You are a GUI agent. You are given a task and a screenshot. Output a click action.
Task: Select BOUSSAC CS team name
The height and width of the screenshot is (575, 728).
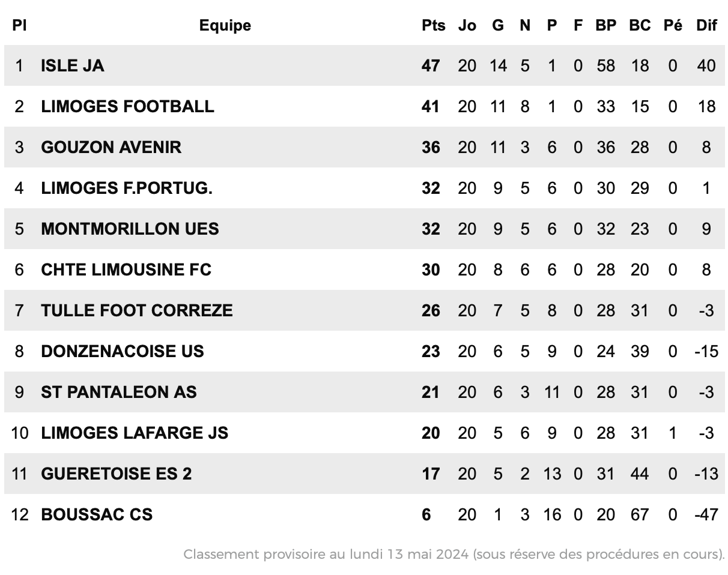(x=97, y=514)
